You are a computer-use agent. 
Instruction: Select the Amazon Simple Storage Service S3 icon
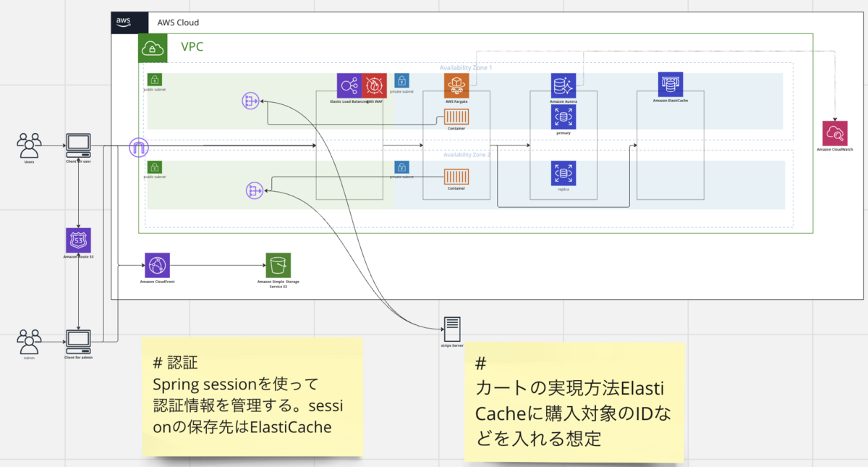[x=278, y=265]
